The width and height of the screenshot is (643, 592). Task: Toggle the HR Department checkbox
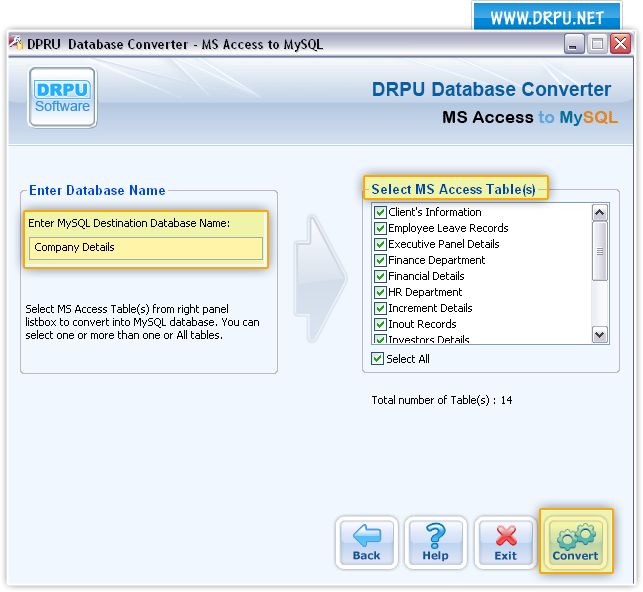380,292
